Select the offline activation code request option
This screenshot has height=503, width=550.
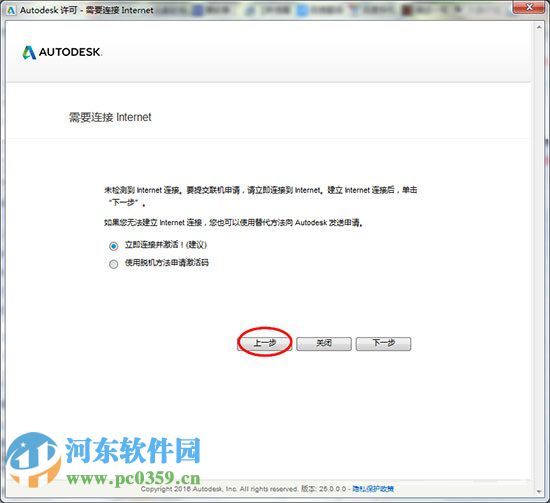113,264
